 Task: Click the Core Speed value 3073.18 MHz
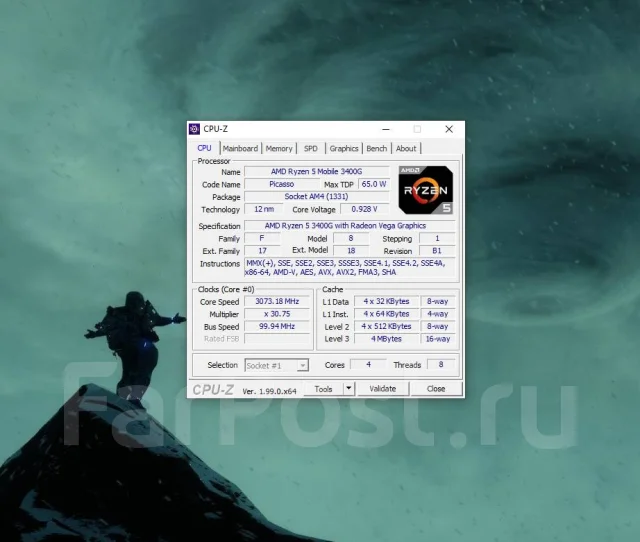click(x=277, y=302)
